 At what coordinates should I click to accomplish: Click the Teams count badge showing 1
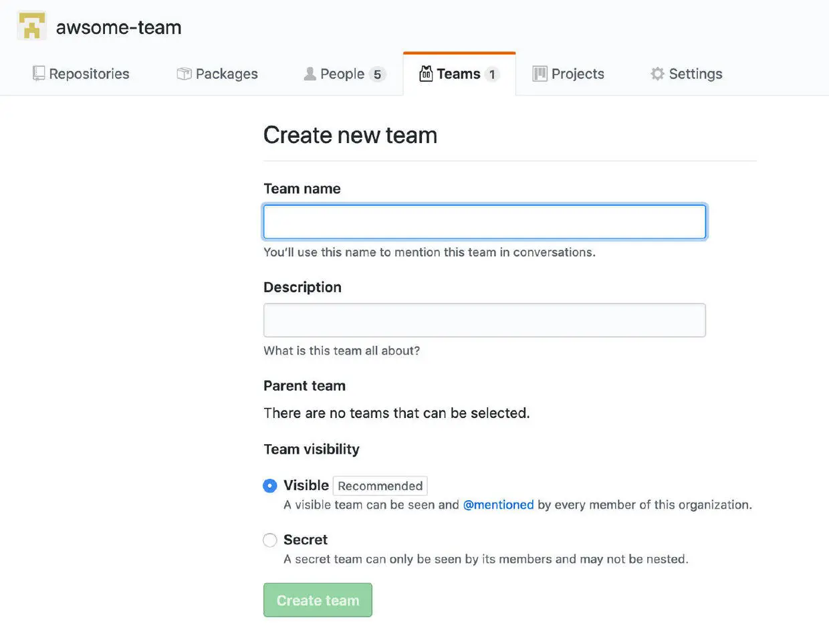[x=492, y=74]
